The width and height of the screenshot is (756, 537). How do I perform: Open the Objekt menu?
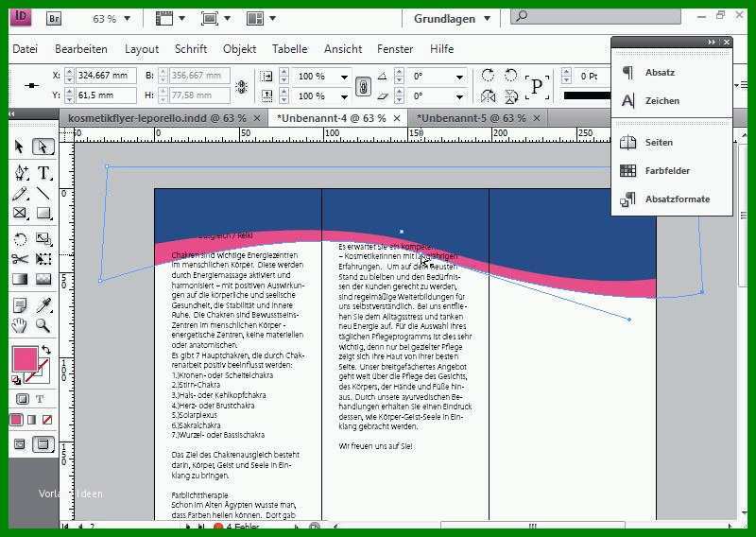click(x=239, y=49)
